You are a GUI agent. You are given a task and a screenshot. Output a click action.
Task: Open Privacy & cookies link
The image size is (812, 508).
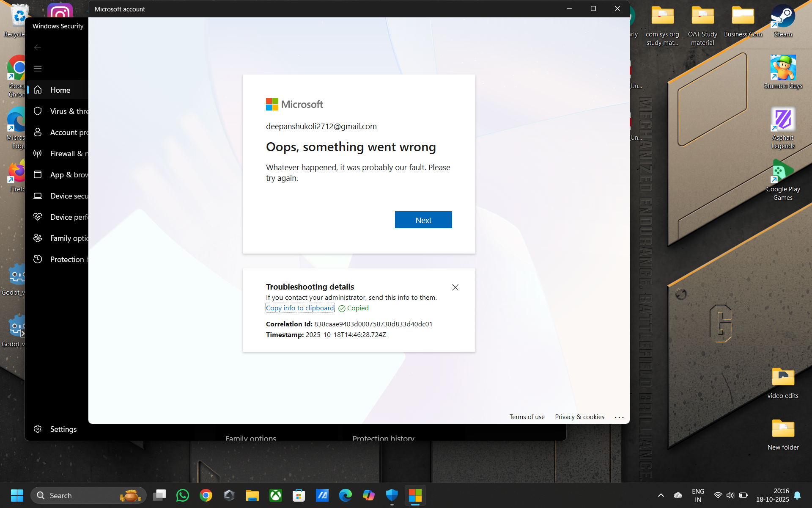[579, 417]
